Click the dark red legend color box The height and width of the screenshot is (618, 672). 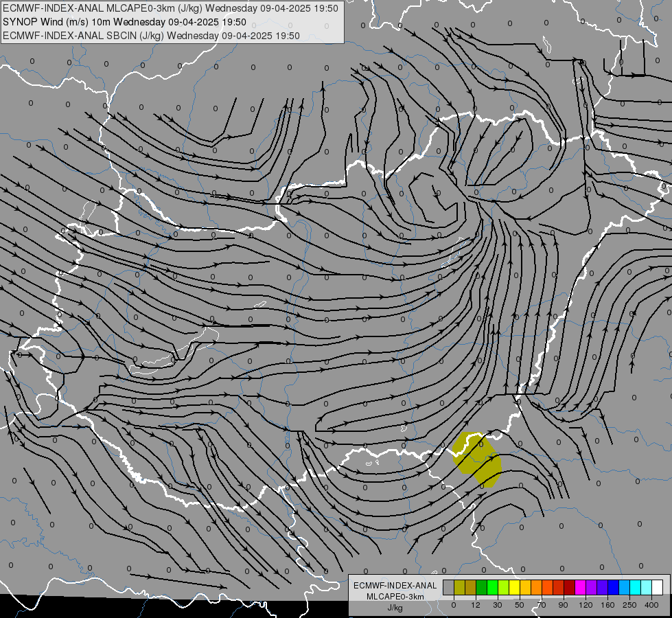tap(570, 587)
